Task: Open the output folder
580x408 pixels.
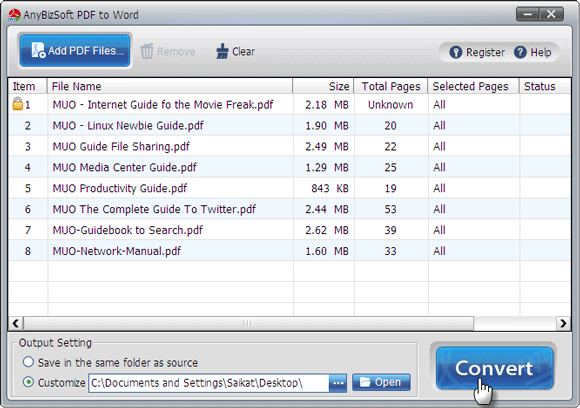Action: point(381,382)
